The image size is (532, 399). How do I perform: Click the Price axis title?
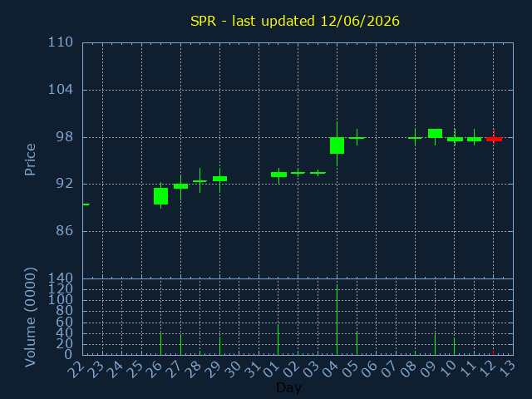point(30,160)
